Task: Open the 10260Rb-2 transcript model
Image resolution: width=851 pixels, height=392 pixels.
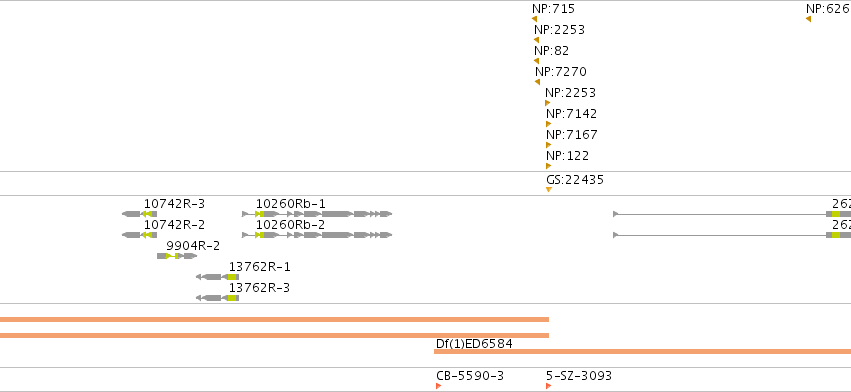Action: point(317,235)
